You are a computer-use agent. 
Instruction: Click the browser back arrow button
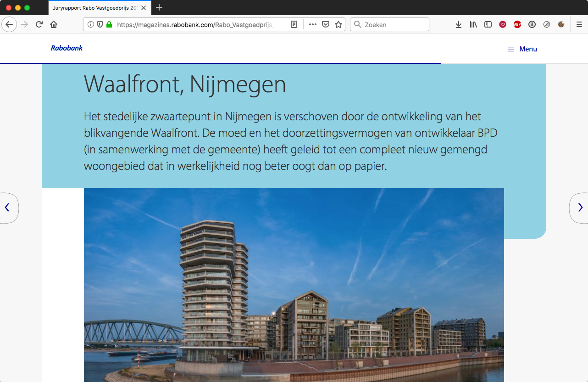[x=9, y=24]
